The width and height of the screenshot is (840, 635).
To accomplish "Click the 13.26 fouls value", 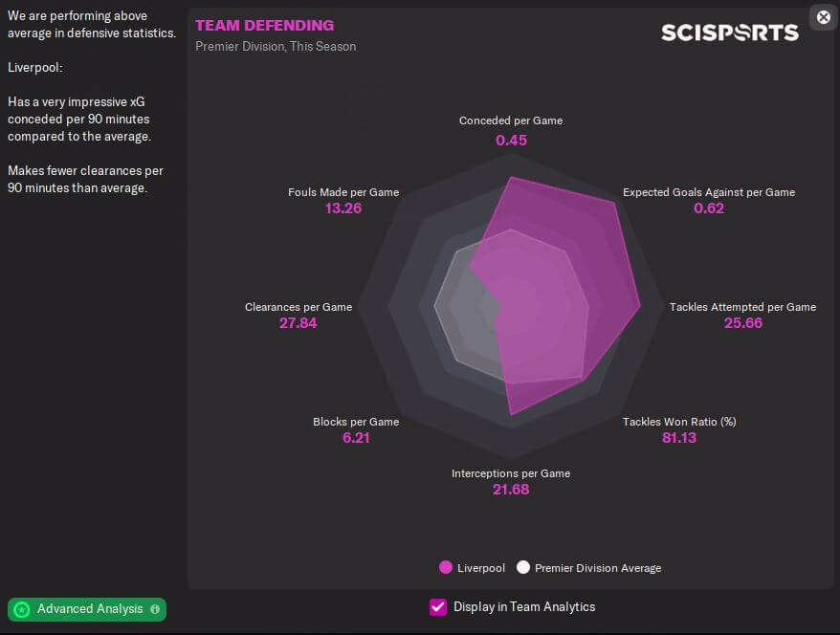I will point(343,208).
